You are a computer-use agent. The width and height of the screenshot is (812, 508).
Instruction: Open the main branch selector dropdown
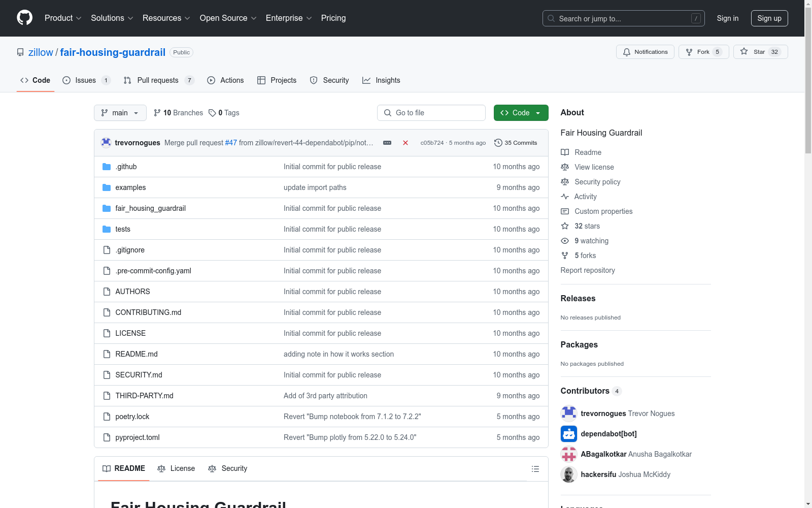click(x=120, y=113)
